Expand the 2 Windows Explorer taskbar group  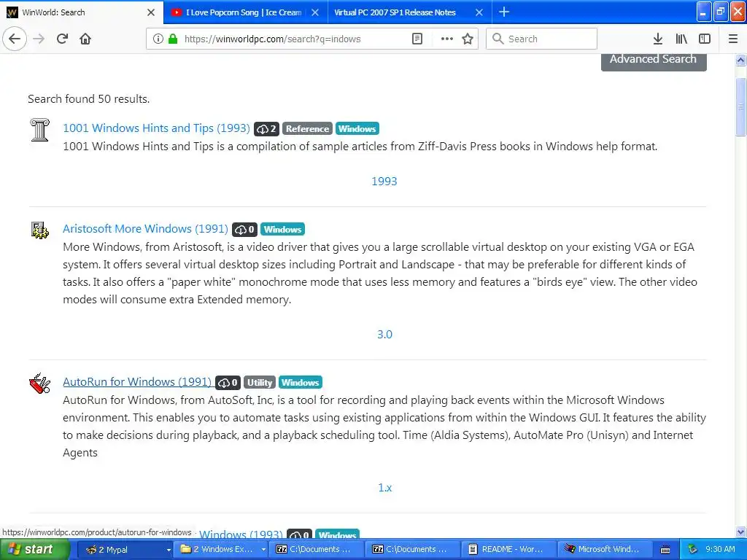tap(221, 549)
